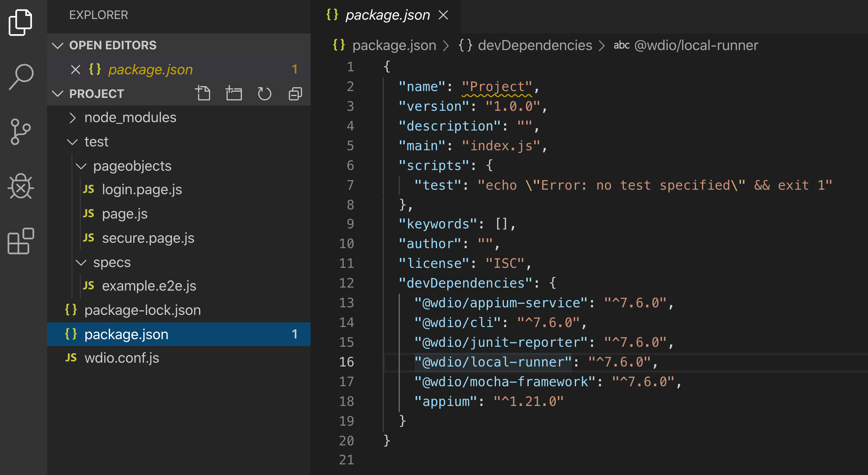Click the Collapse Folders icon in Explorer

295,93
